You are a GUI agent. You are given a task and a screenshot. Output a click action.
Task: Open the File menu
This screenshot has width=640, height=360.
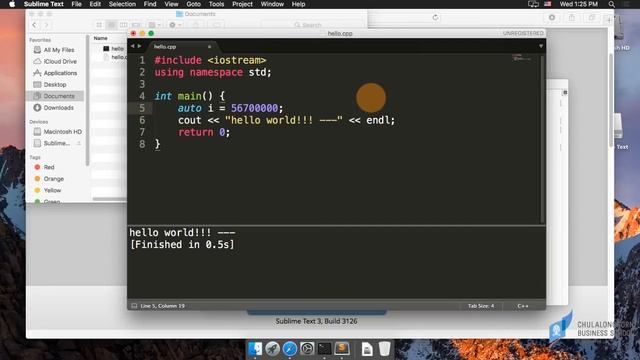(76, 4)
